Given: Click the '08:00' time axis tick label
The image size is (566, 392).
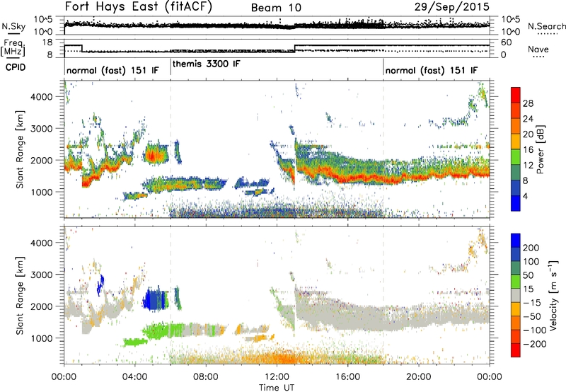Looking at the screenshot, I should (206, 377).
